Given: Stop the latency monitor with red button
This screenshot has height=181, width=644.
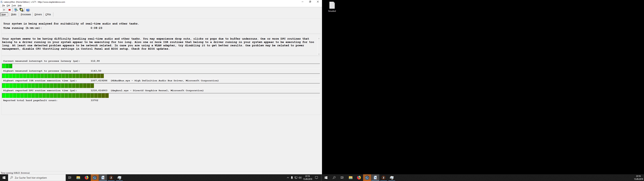Looking at the screenshot, I should point(10,10).
